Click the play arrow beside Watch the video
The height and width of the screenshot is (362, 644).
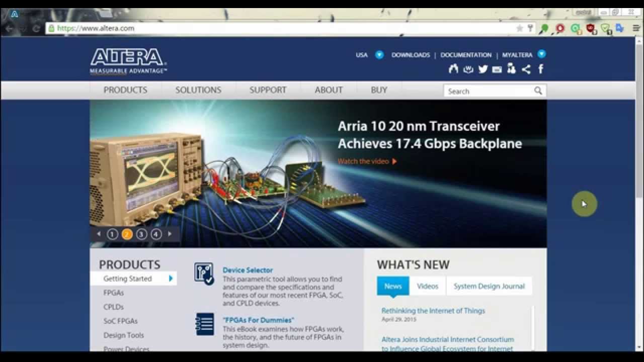pyautogui.click(x=394, y=161)
